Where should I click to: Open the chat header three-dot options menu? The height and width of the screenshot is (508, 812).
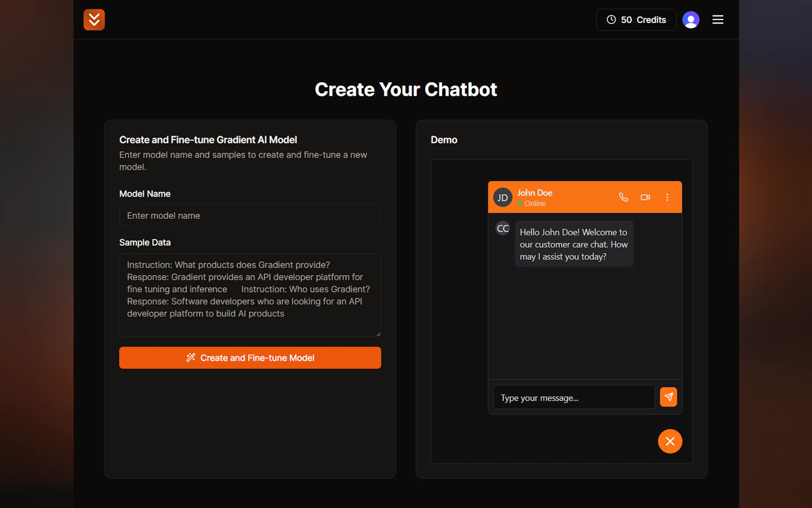click(667, 197)
